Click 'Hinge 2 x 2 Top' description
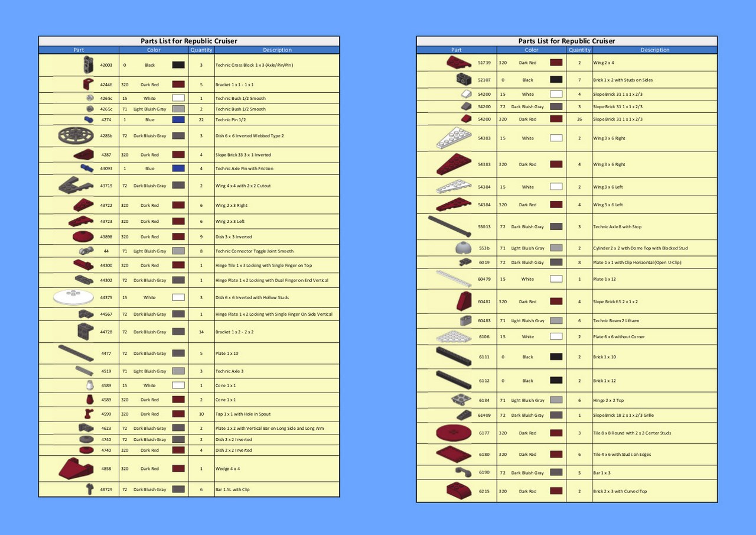Screen dimensions: 756x535 click(x=608, y=400)
